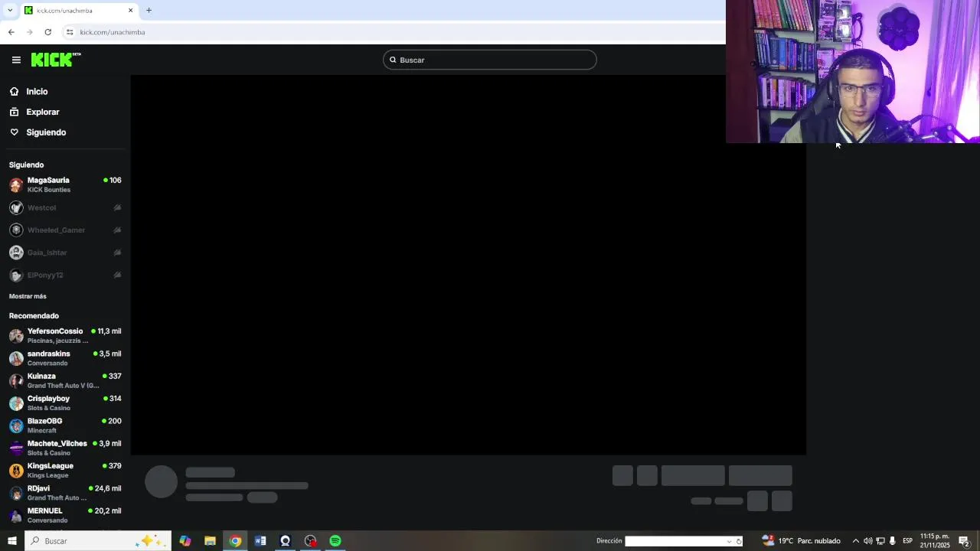The image size is (980, 551).
Task: Open Spotify from the taskbar
Action: click(x=335, y=541)
